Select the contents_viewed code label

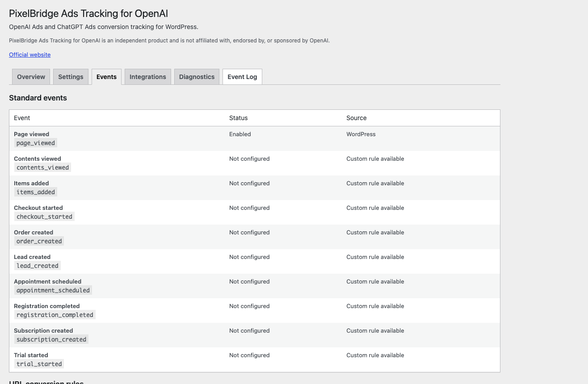tap(43, 167)
